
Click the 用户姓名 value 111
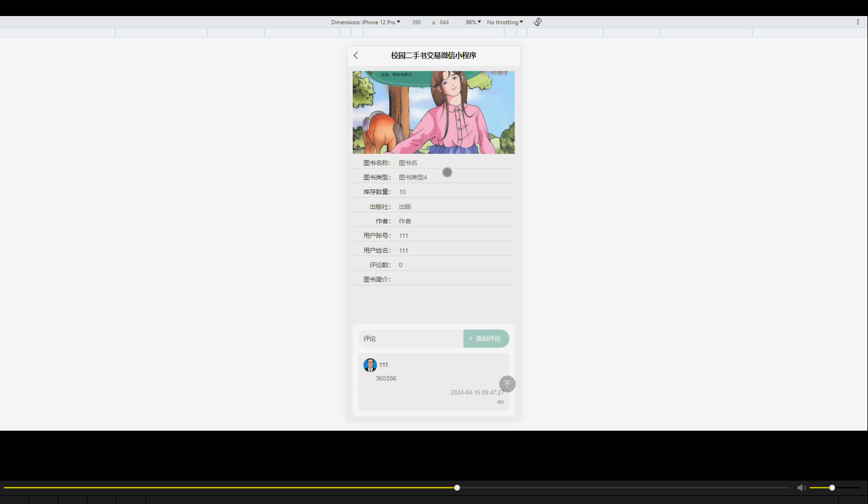(x=404, y=250)
